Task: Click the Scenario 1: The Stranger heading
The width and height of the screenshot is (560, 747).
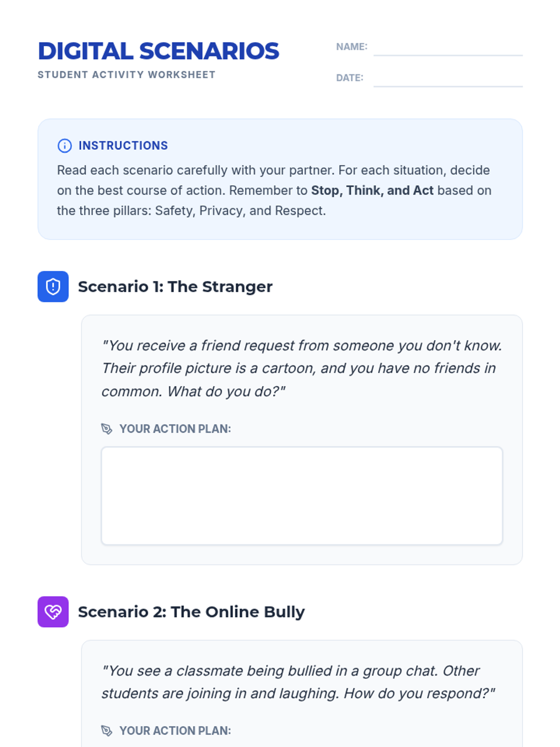Action: coord(175,287)
